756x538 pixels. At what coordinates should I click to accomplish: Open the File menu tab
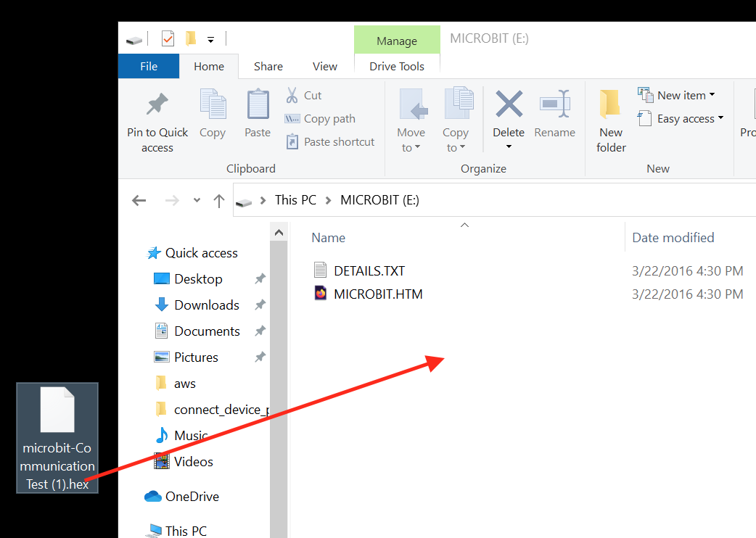coord(149,66)
